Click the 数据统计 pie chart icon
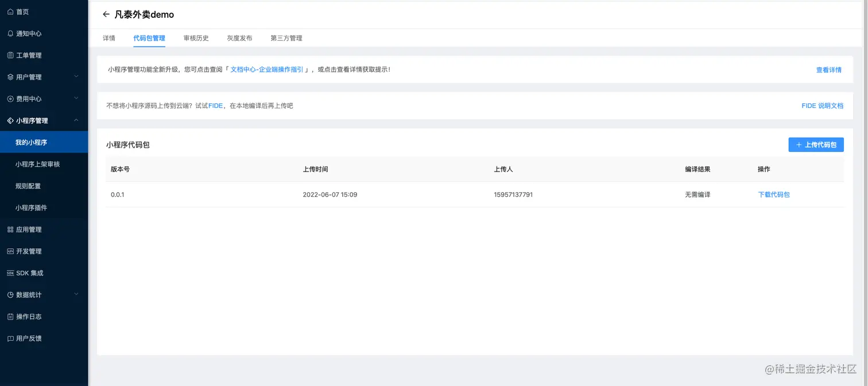868x386 pixels. pos(10,295)
